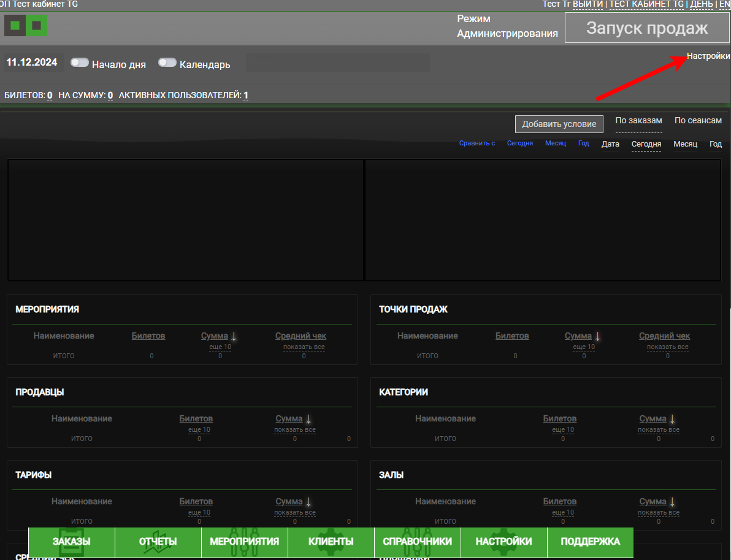Click the Добавить условие button
731x560 pixels.
click(559, 124)
